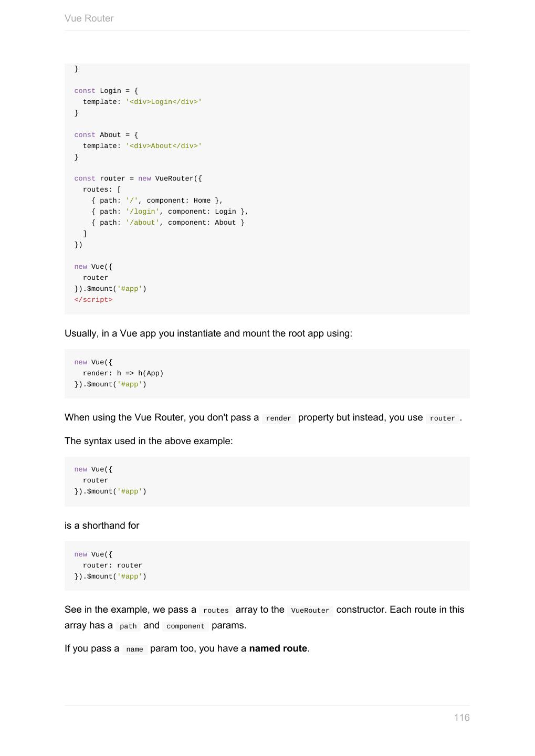The height and width of the screenshot is (756, 535).
Task: Click the "Vue Router" page header
Action: (89, 18)
